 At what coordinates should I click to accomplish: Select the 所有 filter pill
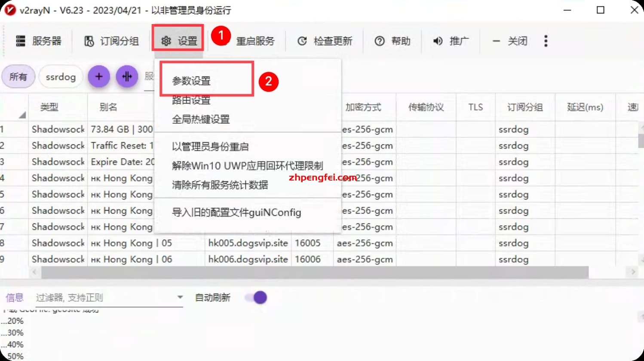[18, 76]
